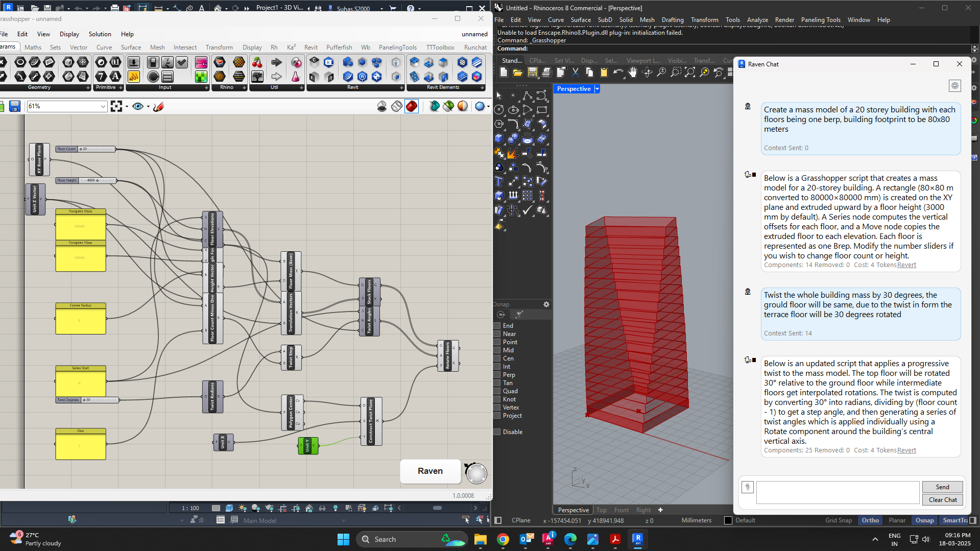Click the Raven Chat message input field

[838, 493]
